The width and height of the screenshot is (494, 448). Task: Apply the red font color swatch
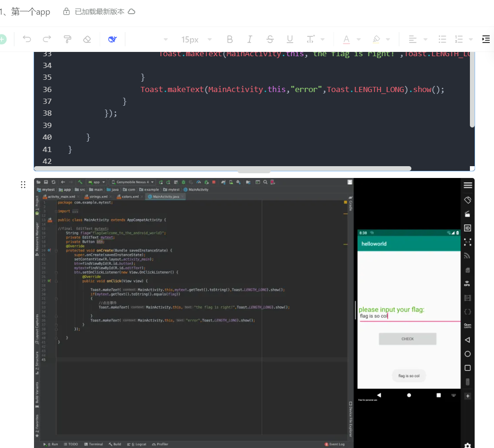pyautogui.click(x=346, y=39)
